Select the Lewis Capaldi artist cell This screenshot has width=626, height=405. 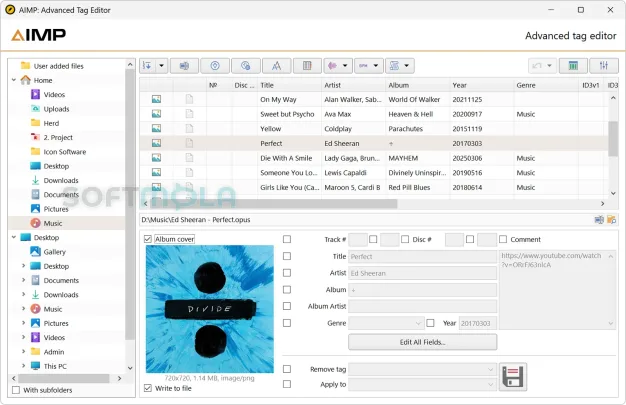pyautogui.click(x=354, y=173)
